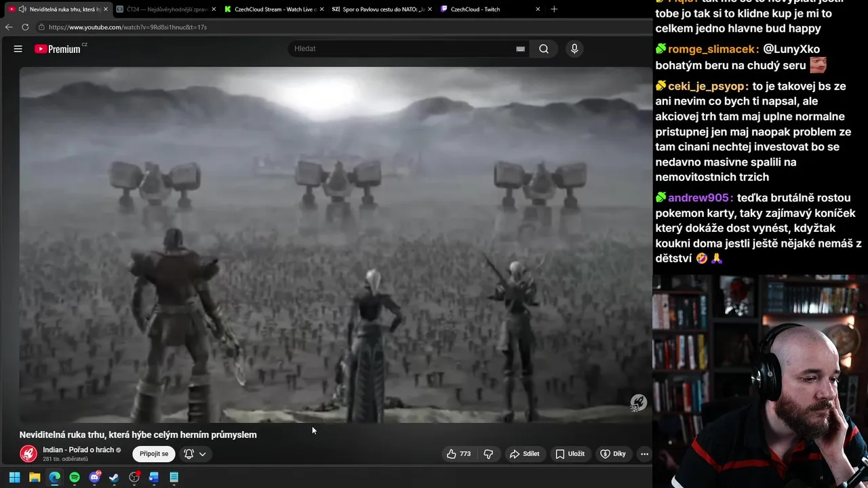Open Steam from the taskbar
Image resolution: width=868 pixels, height=488 pixels.
click(x=114, y=477)
